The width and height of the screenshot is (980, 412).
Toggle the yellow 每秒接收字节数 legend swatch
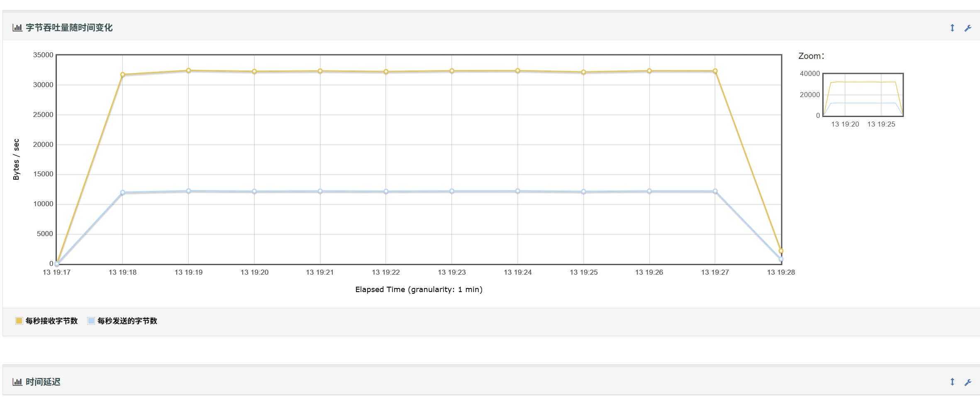(x=19, y=321)
